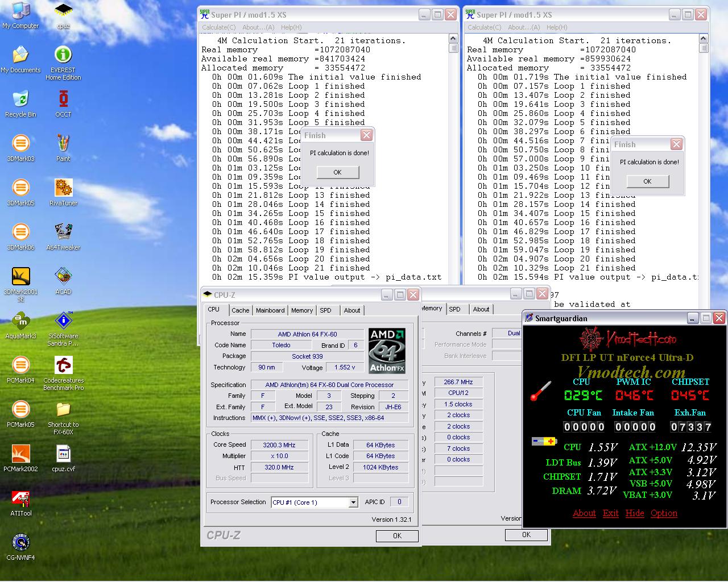Open the About tab in front CPU-Z window
Image resolution: width=728 pixels, height=582 pixels.
pos(352,310)
